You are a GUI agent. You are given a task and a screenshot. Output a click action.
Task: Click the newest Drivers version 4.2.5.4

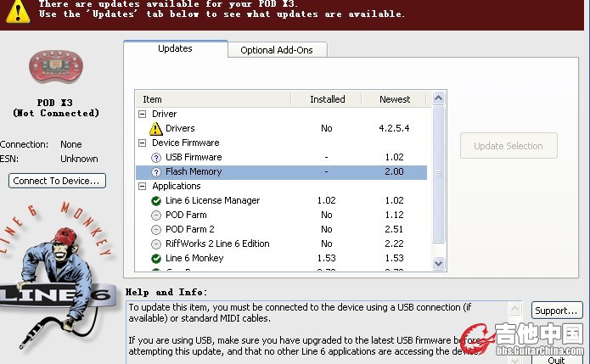(x=394, y=129)
